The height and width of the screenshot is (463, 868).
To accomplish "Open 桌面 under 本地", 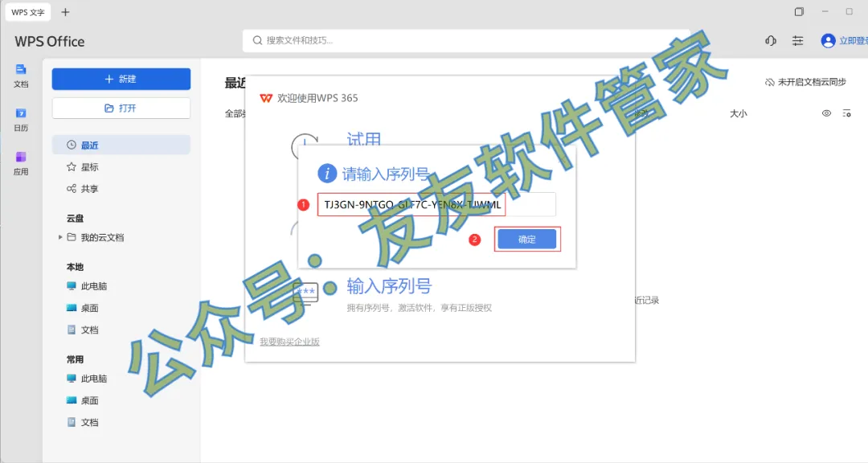I will tap(89, 308).
